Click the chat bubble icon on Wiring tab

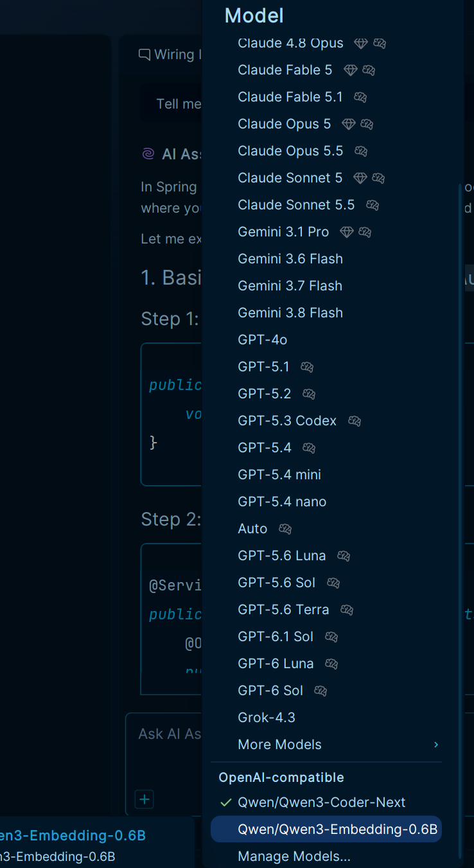pos(145,55)
